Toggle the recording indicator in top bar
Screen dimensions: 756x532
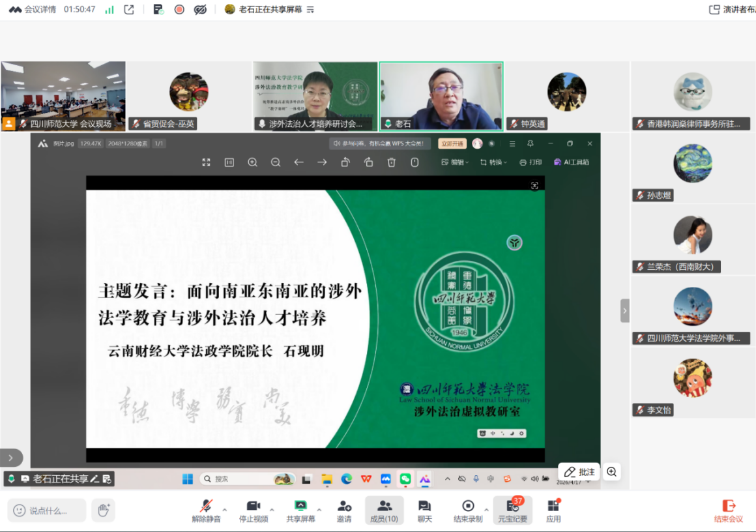pyautogui.click(x=179, y=10)
